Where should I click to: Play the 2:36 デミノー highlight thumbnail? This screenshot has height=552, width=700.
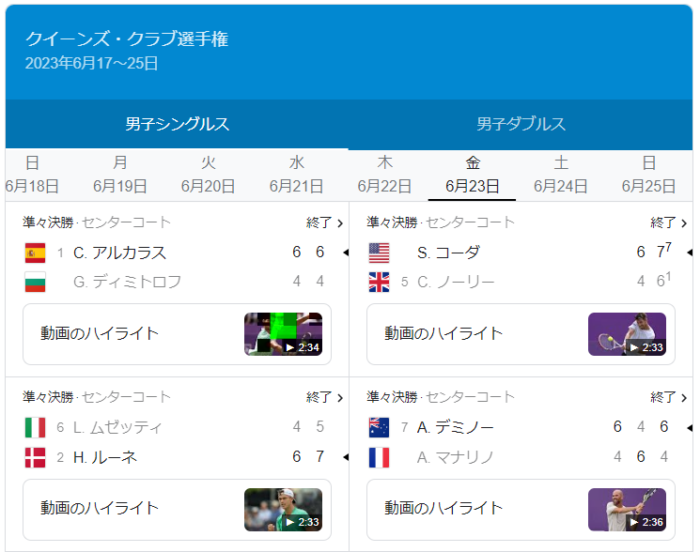coord(627,509)
